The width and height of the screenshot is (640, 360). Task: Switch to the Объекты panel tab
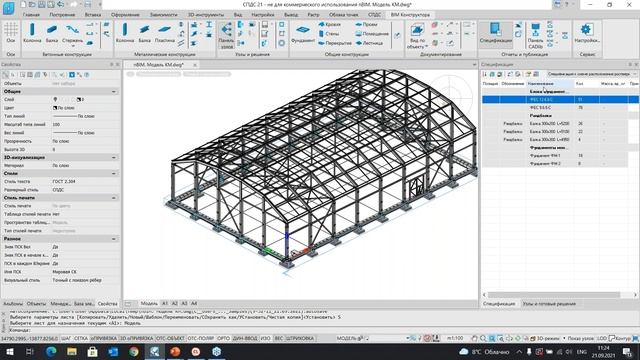pyautogui.click(x=36, y=304)
